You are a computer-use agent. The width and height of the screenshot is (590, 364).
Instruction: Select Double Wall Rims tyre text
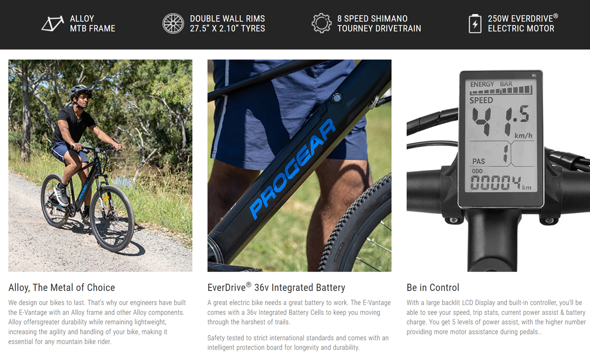tap(227, 24)
